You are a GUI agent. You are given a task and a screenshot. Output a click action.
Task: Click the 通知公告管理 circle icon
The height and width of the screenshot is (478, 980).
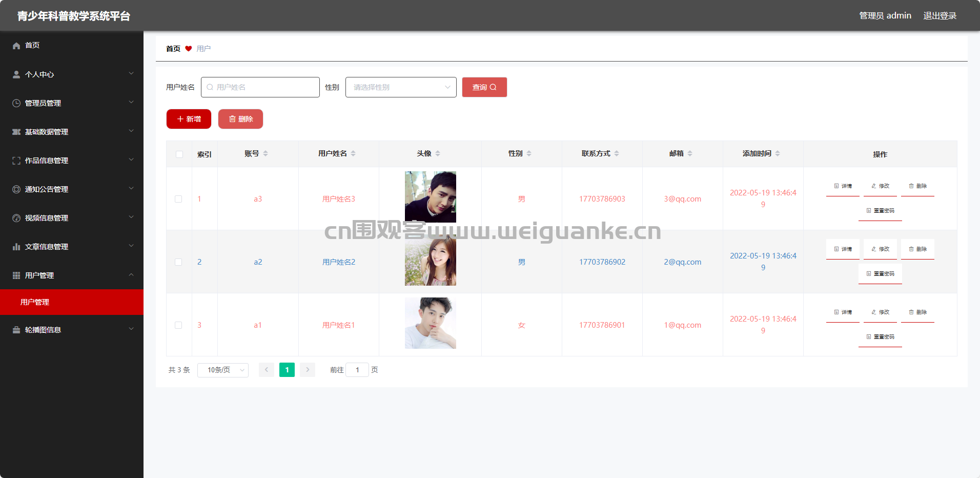point(16,189)
